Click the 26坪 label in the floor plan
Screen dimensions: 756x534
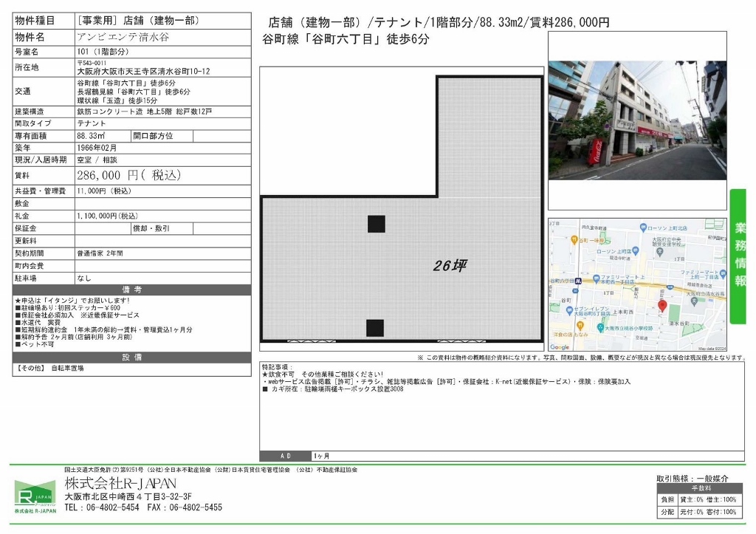(449, 266)
